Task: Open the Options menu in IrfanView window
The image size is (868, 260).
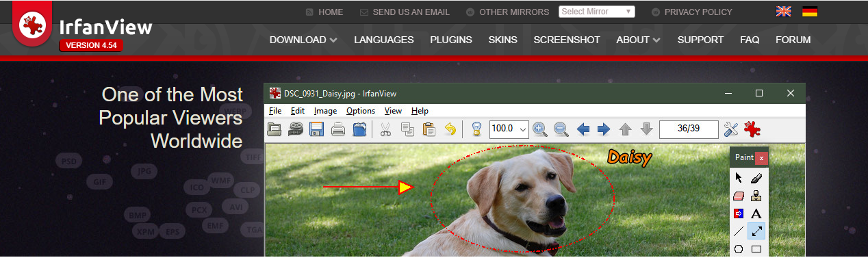Action: [361, 111]
